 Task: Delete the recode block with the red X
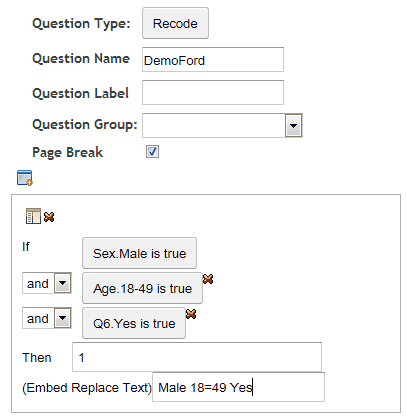pyautogui.click(x=49, y=217)
